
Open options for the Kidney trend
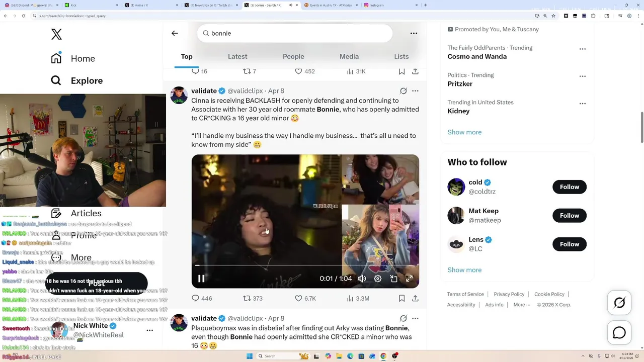(x=583, y=104)
